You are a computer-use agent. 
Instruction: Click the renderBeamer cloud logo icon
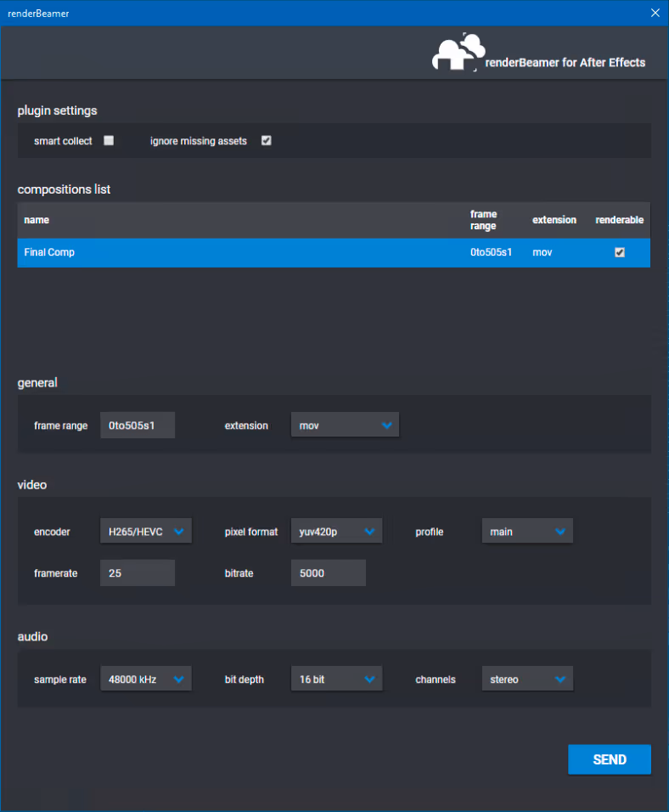[x=458, y=52]
